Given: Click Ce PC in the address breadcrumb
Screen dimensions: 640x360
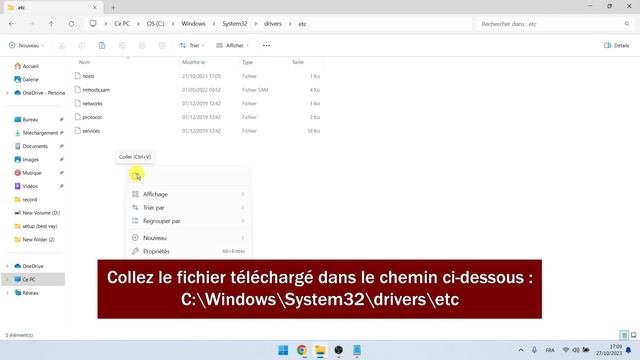Looking at the screenshot, I should [122, 24].
